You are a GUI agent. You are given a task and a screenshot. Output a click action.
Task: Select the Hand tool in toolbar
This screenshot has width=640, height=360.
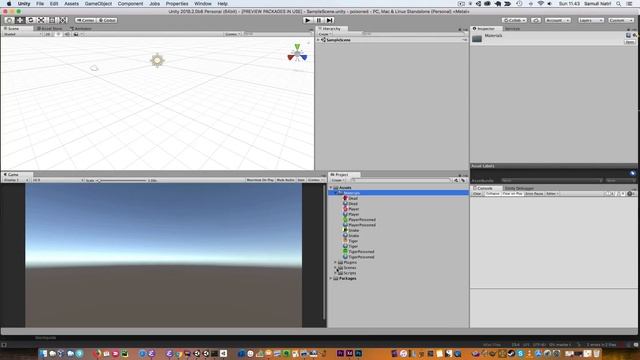click(x=9, y=20)
